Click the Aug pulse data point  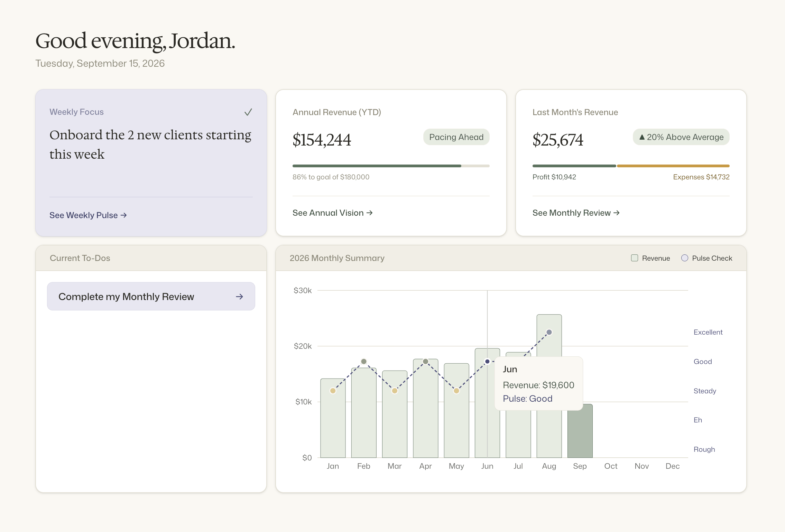(x=549, y=332)
